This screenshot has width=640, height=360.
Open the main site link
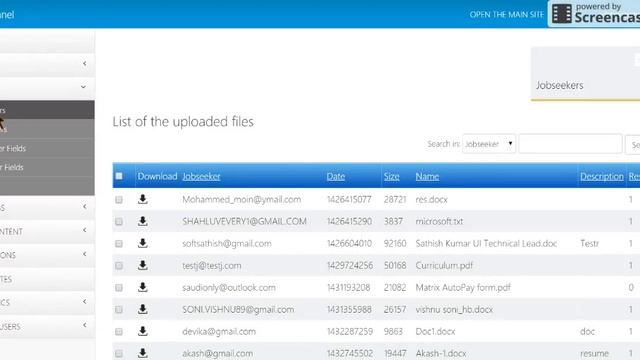coord(506,15)
